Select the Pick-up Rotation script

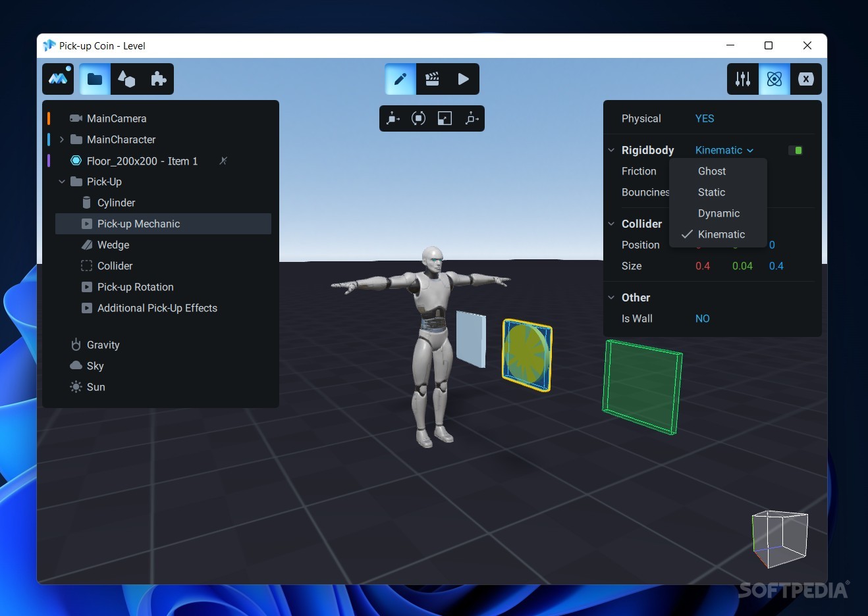click(135, 287)
